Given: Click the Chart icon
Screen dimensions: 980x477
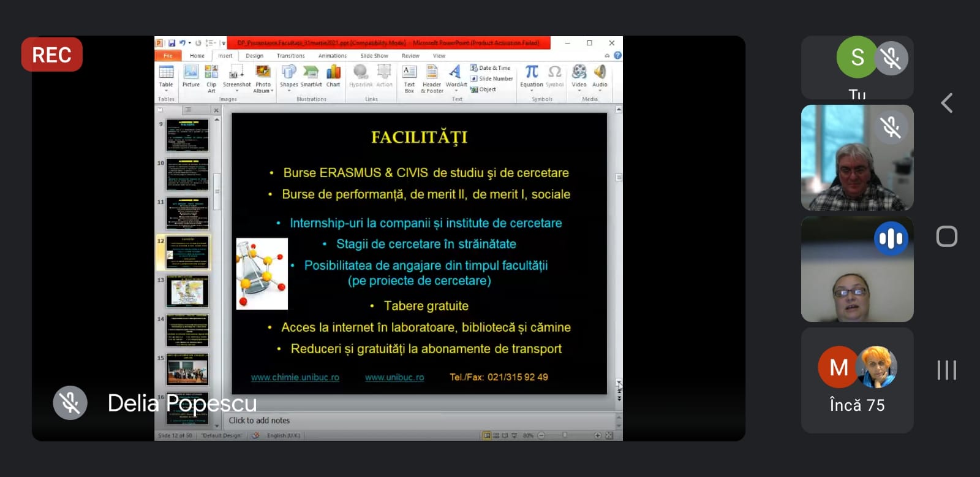Looking at the screenshot, I should (x=333, y=72).
